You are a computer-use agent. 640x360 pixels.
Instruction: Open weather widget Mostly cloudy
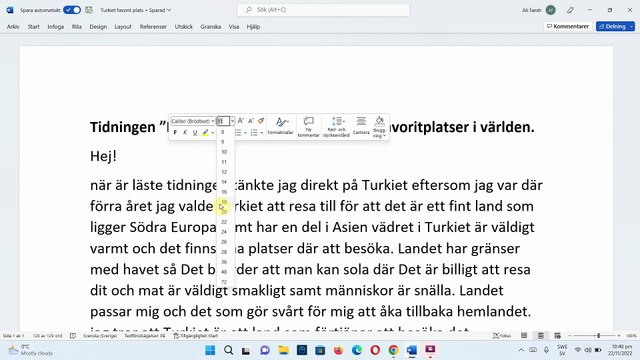31,350
